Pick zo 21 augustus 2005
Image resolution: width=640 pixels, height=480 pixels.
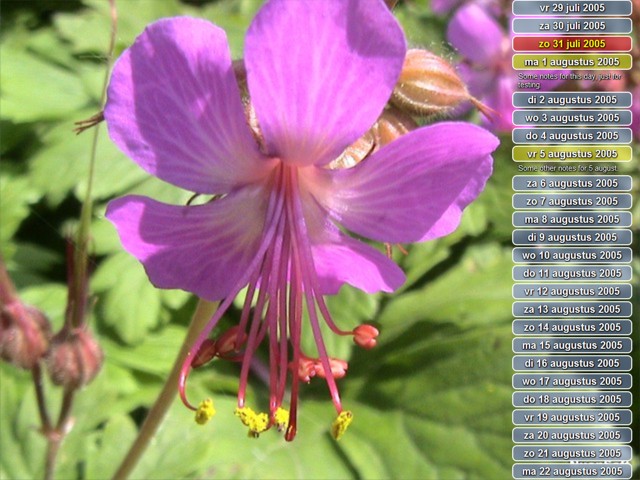(572, 453)
